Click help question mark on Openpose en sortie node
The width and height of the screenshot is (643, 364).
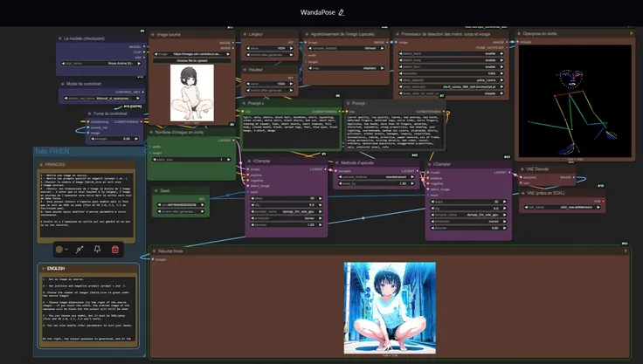[x=631, y=34]
